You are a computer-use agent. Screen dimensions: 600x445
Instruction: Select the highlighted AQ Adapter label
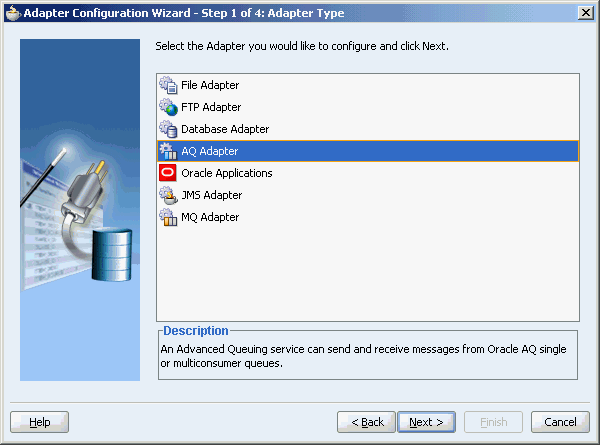210,151
